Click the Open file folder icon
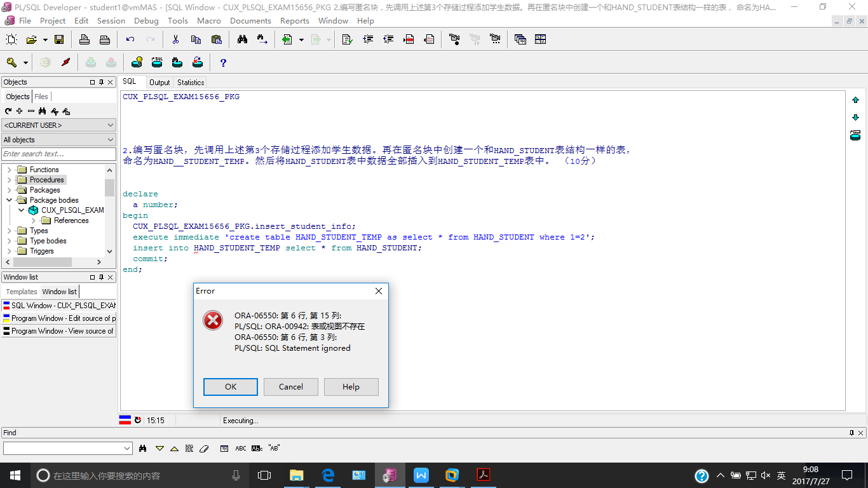 [x=31, y=39]
